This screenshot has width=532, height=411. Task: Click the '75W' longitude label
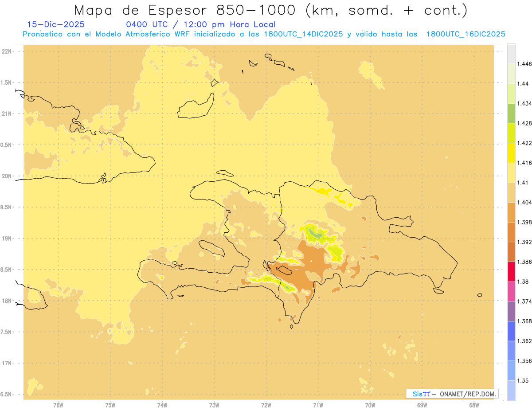[x=110, y=405]
